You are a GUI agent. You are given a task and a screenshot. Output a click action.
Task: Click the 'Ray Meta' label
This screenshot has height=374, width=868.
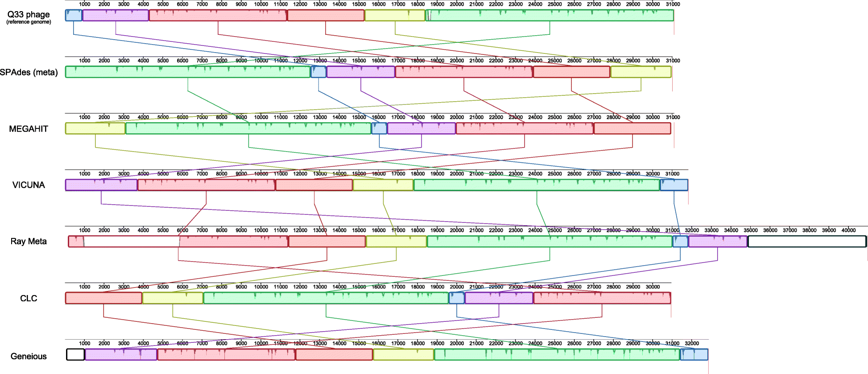(29, 241)
